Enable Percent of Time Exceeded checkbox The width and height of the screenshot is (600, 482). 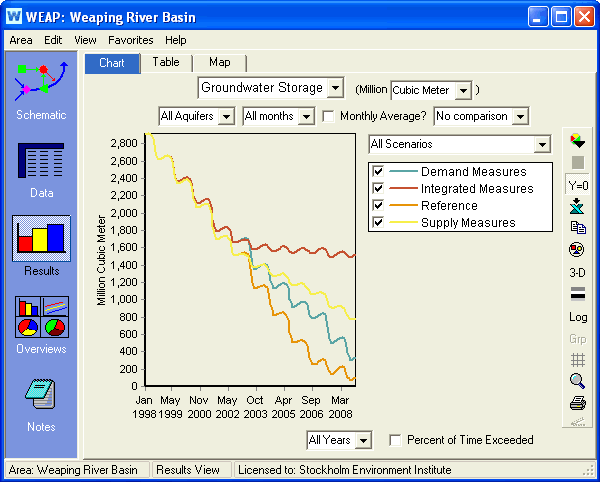pyautogui.click(x=395, y=440)
